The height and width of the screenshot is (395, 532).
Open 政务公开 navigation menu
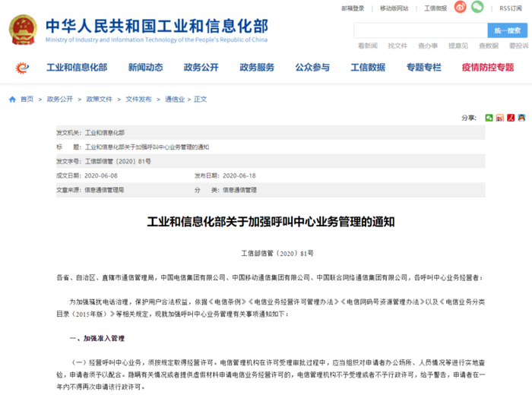201,68
